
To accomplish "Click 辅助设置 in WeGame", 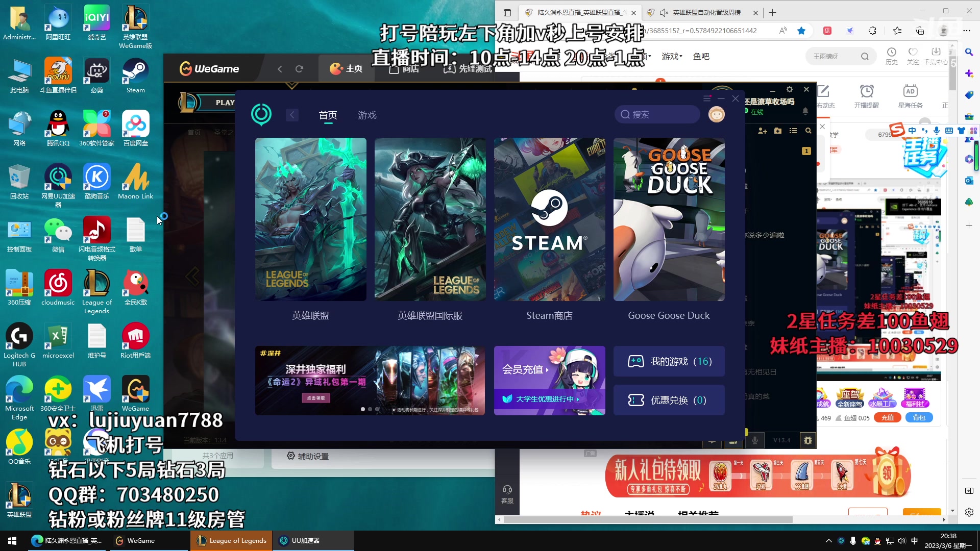I will coord(308,456).
